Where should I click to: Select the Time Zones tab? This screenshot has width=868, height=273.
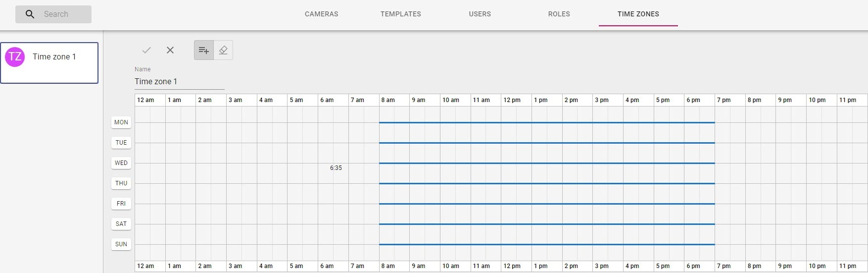coord(638,14)
